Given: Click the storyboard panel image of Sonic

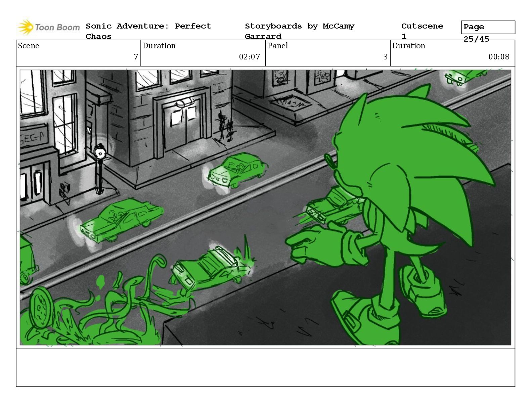Looking at the screenshot, I should [265, 207].
